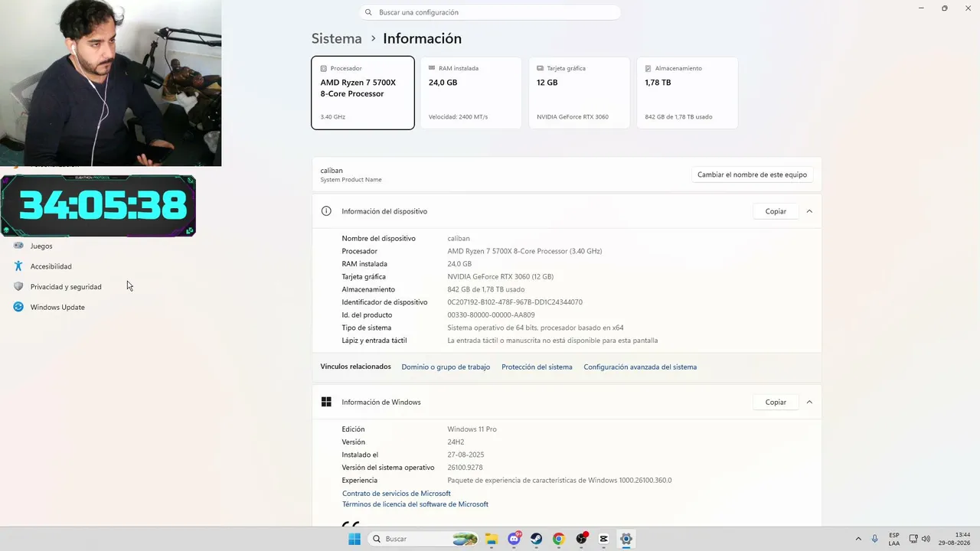
Task: Open Steam from the taskbar
Action: pyautogui.click(x=537, y=539)
